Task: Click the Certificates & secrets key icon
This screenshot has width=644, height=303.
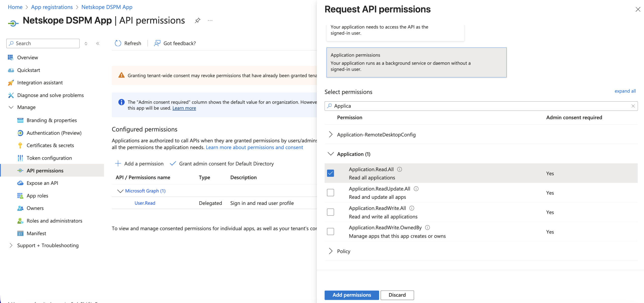Action: [20, 145]
